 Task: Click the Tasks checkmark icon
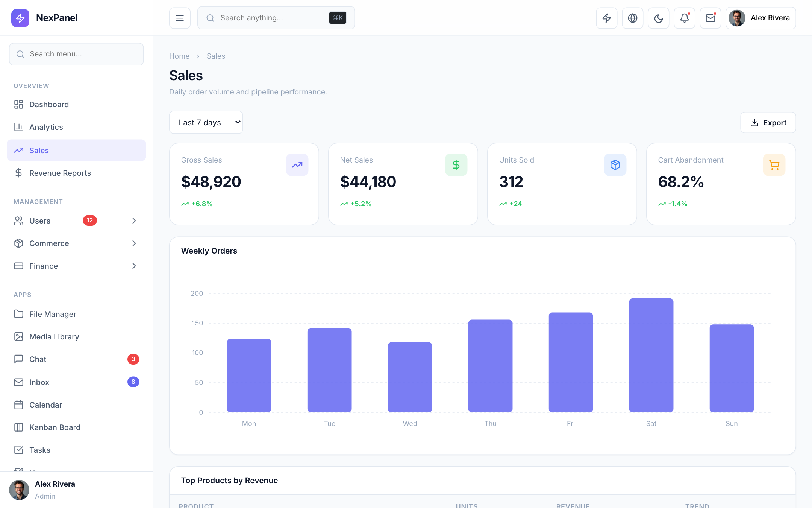[x=18, y=450]
